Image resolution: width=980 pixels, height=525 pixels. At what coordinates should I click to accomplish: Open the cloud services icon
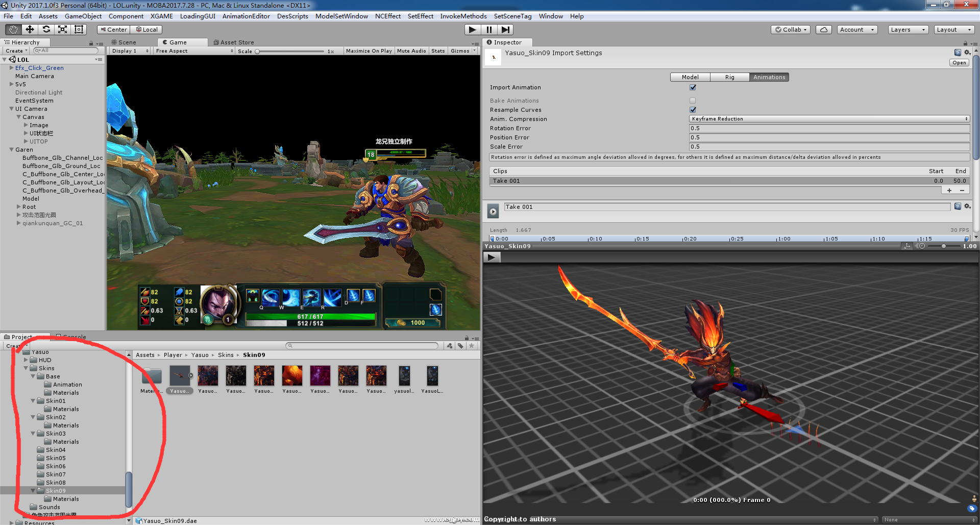point(824,30)
